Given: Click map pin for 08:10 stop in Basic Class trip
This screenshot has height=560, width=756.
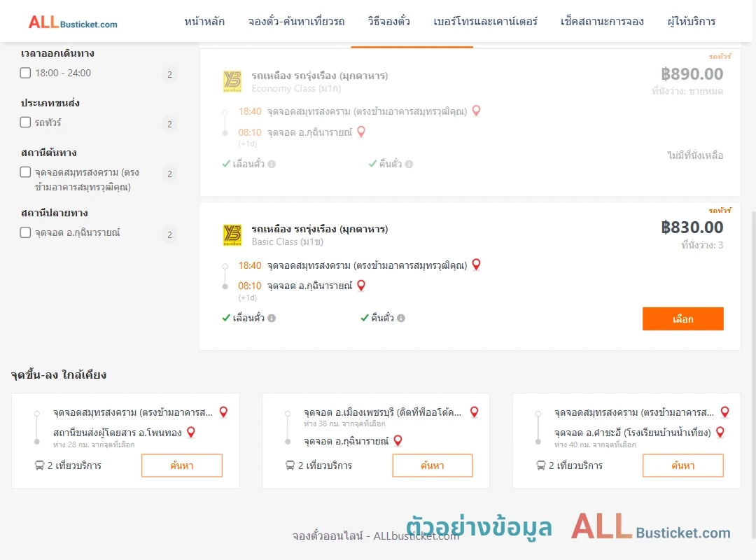Looking at the screenshot, I should click(x=361, y=285).
